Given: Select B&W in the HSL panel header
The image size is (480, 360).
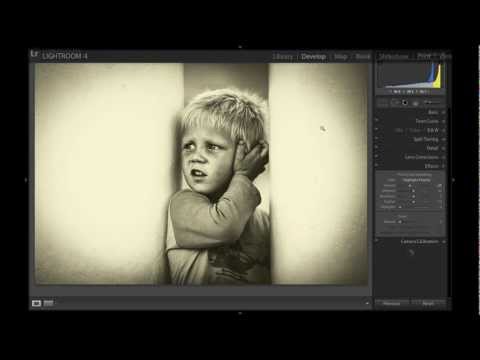Looking at the screenshot, I should point(433,130).
